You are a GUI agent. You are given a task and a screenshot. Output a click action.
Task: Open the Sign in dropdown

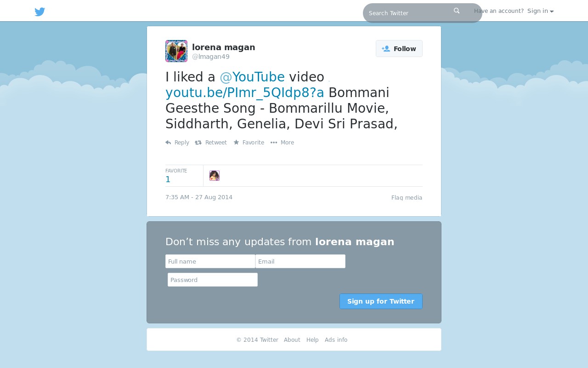click(x=540, y=11)
